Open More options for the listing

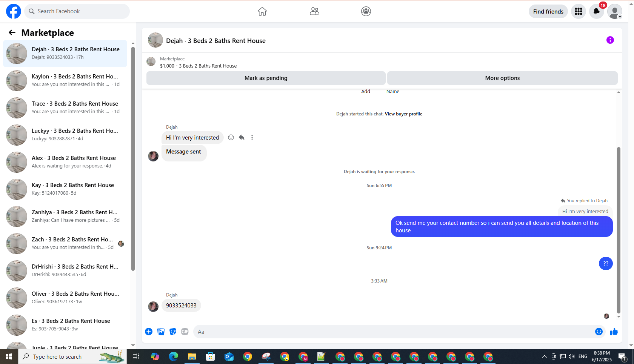click(x=502, y=78)
